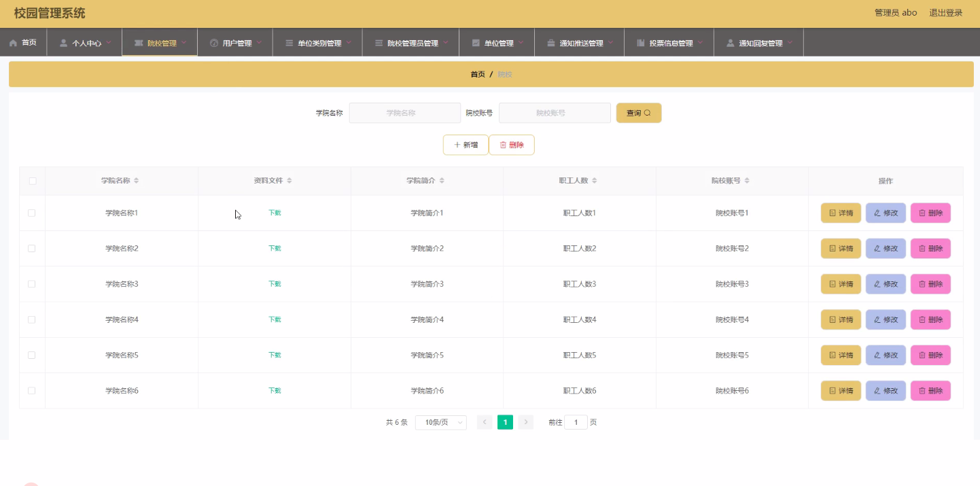Click sort arrows on 院校账号 column
Image resolution: width=980 pixels, height=486 pixels.
pos(747,181)
